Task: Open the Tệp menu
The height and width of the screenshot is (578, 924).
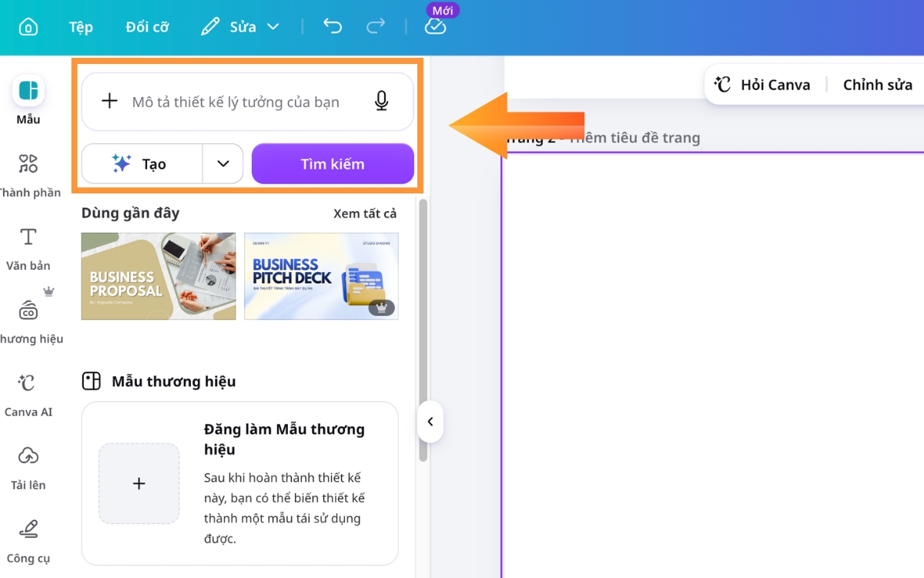Action: pos(81,27)
